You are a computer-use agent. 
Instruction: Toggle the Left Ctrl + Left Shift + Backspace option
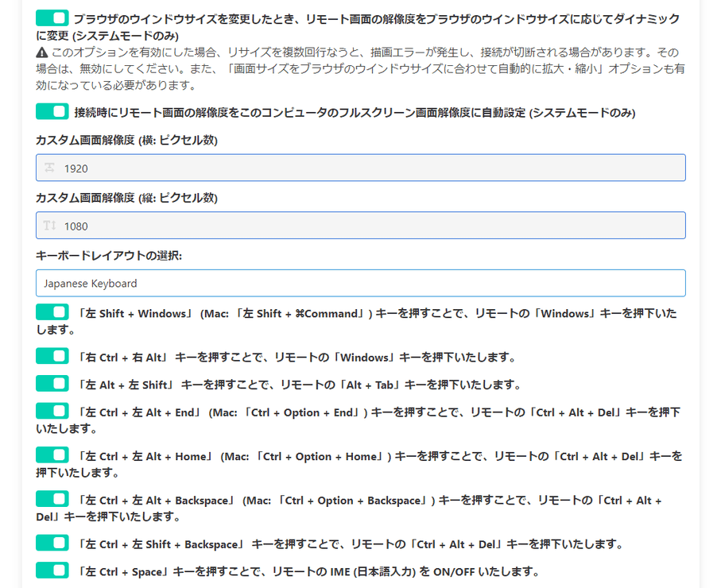(52, 544)
